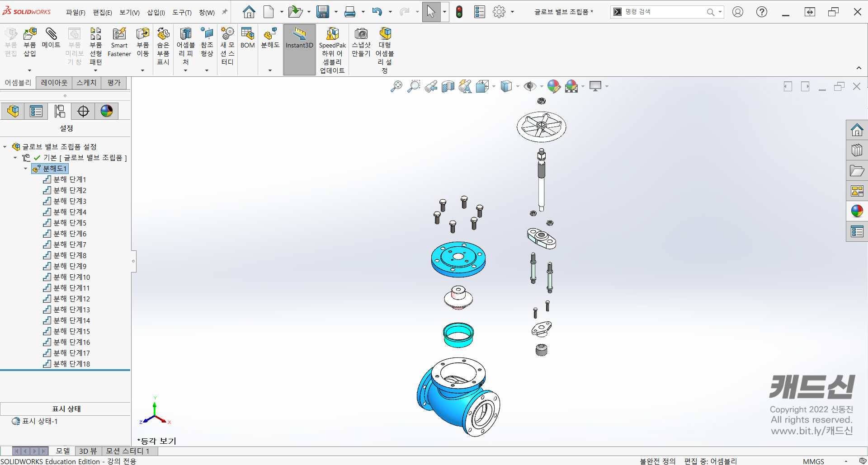Switch to the 평가 tab

coord(114,83)
